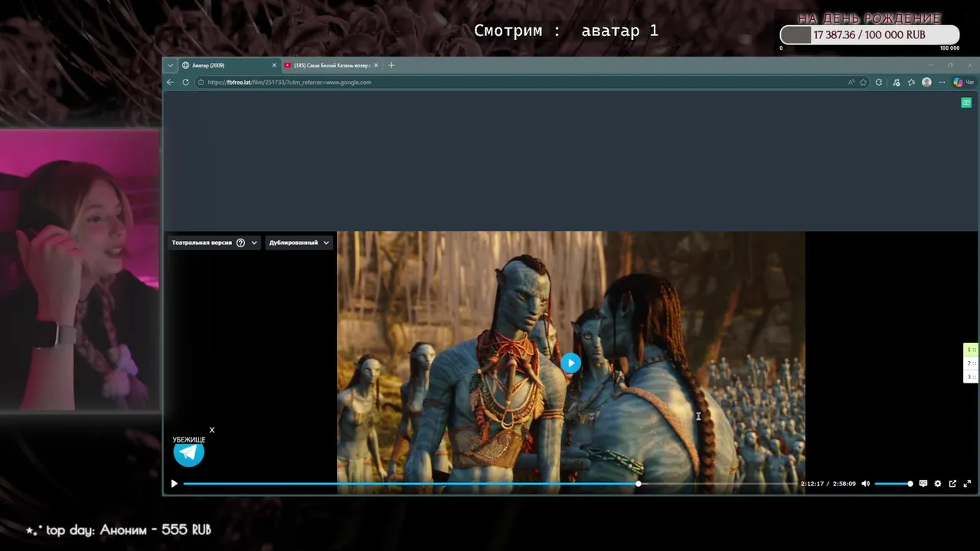The height and width of the screenshot is (551, 980).
Task: Play the video with center play button
Action: (570, 364)
